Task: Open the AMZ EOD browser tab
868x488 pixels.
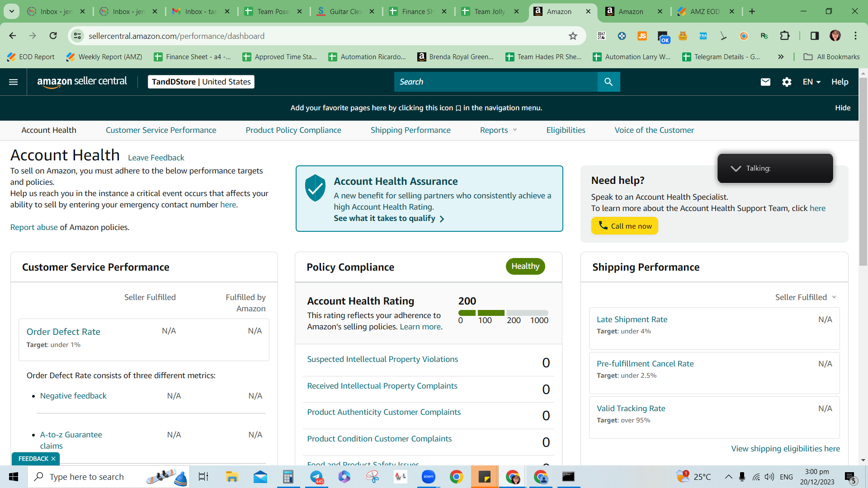Action: coord(705,12)
